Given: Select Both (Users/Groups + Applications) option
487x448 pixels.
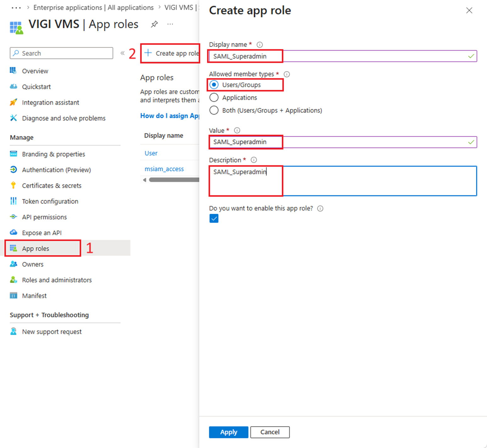Looking at the screenshot, I should (214, 111).
